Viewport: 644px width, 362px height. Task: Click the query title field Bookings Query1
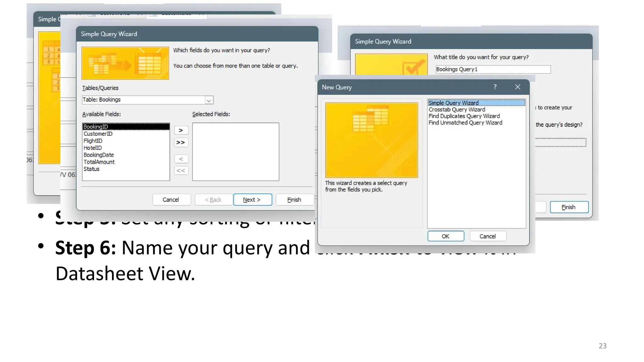493,69
